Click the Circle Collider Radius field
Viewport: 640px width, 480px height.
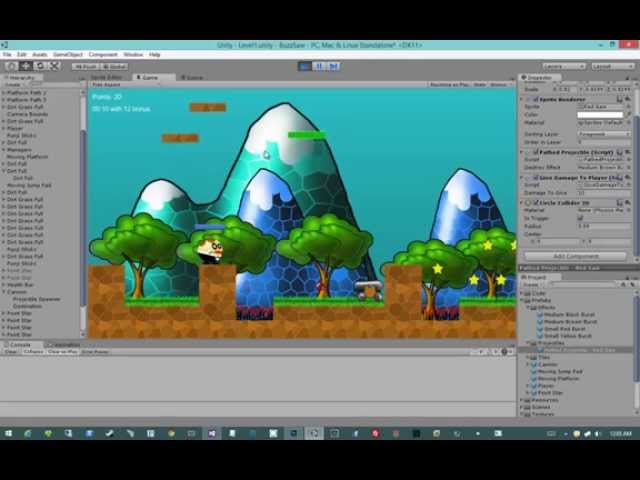point(604,226)
